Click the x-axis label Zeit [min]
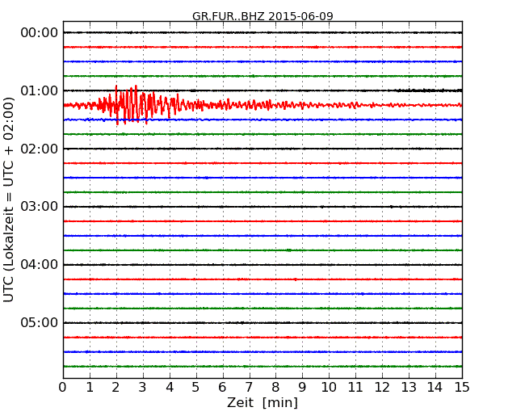 coord(262,402)
